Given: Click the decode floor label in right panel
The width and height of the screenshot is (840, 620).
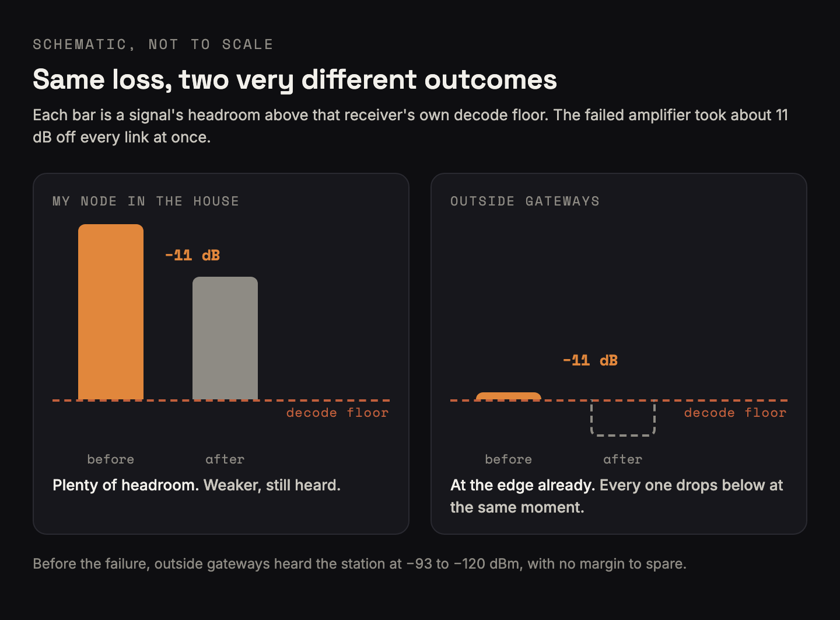Looking at the screenshot, I should click(735, 413).
